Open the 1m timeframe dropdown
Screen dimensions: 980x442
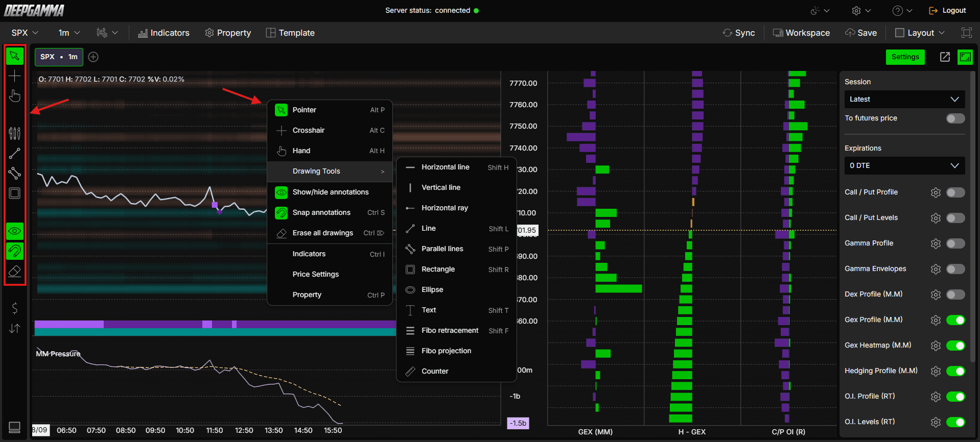coord(69,33)
